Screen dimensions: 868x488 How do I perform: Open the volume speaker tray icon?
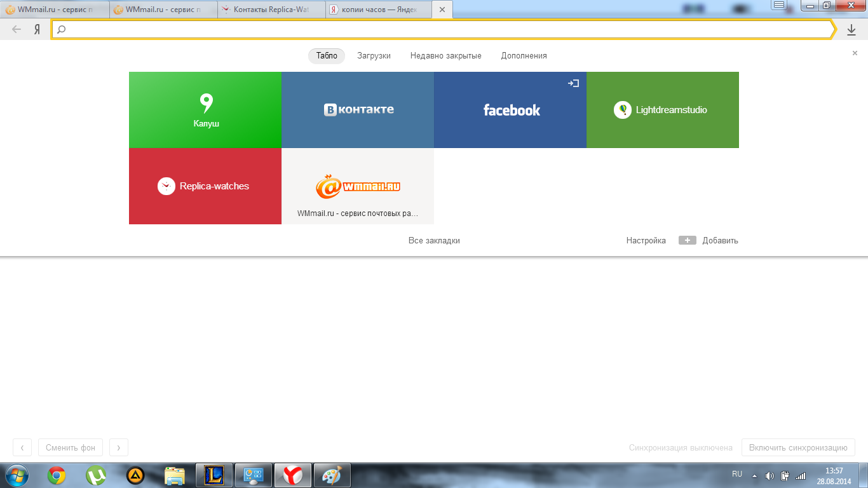(x=770, y=475)
